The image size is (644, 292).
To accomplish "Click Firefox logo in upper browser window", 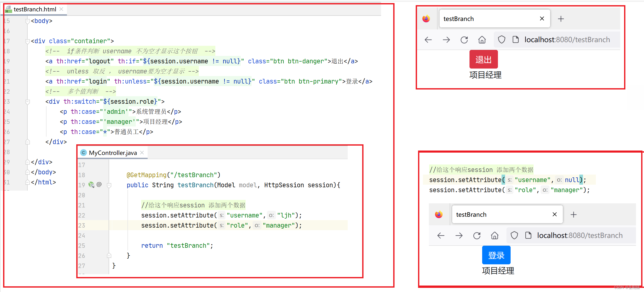I will [x=426, y=19].
